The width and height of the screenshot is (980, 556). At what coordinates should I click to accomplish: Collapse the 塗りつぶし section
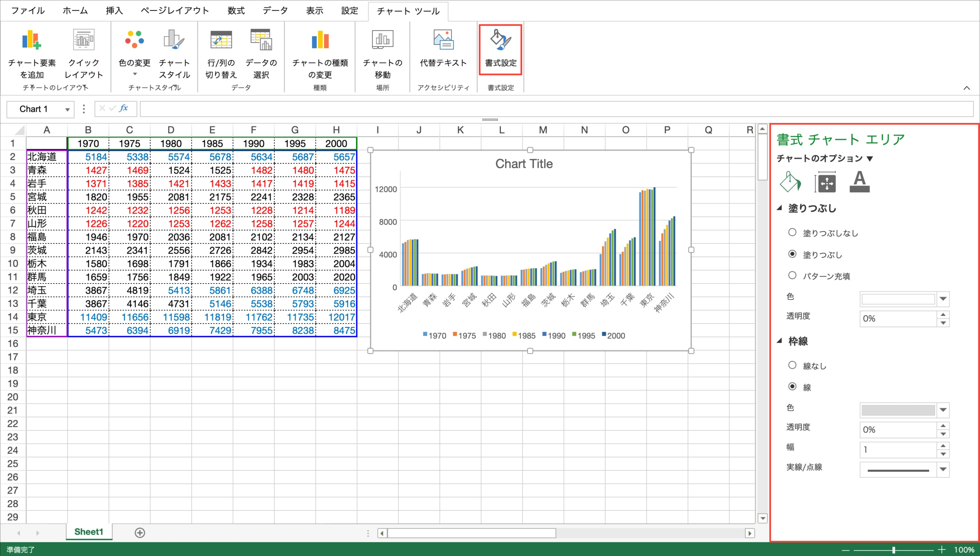tap(780, 208)
